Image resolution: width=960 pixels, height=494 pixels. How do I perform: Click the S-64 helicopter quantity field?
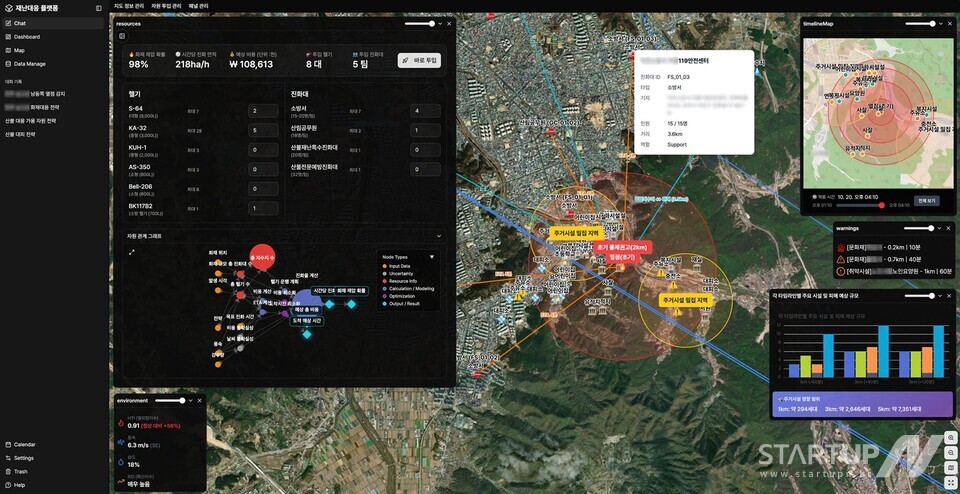pos(263,111)
